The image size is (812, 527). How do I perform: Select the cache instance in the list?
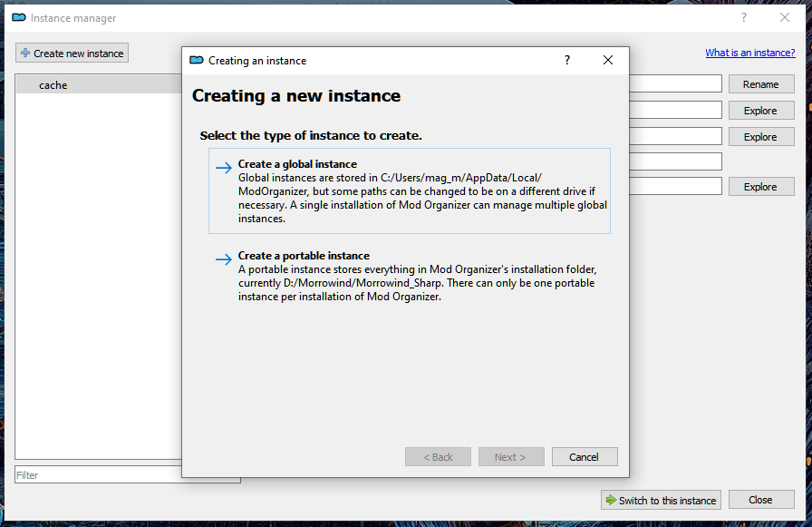(53, 85)
